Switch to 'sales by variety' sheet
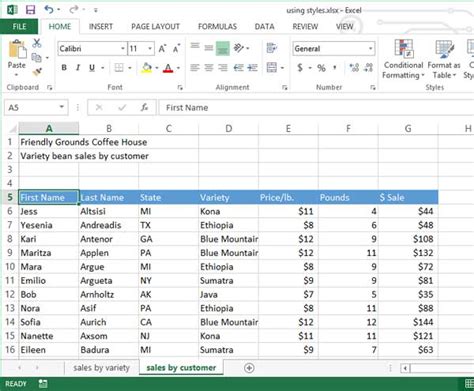The height and width of the screenshot is (391, 474). tap(101, 368)
